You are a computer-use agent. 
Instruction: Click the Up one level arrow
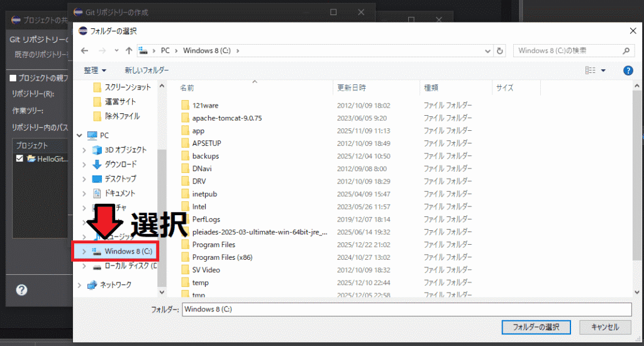click(x=129, y=51)
